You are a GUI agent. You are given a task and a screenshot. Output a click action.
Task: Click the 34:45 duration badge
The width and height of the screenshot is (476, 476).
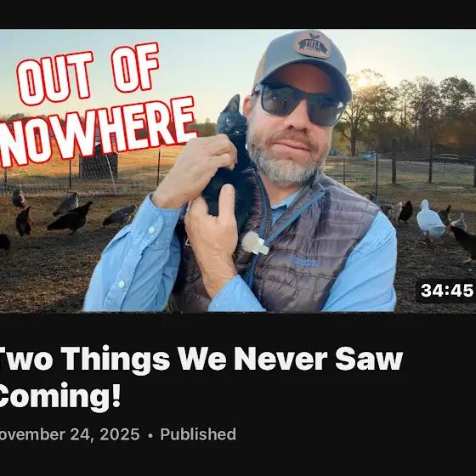[x=446, y=291]
